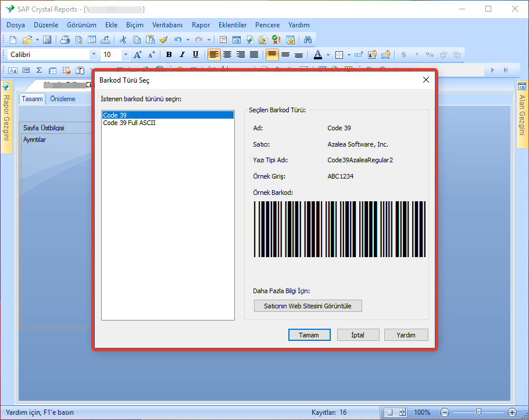Create a new report with toolbar icon

tap(13, 40)
